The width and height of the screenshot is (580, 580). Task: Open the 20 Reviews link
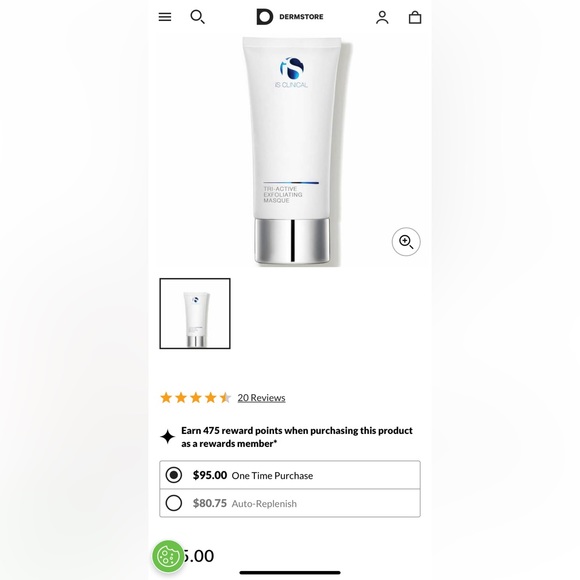(261, 398)
